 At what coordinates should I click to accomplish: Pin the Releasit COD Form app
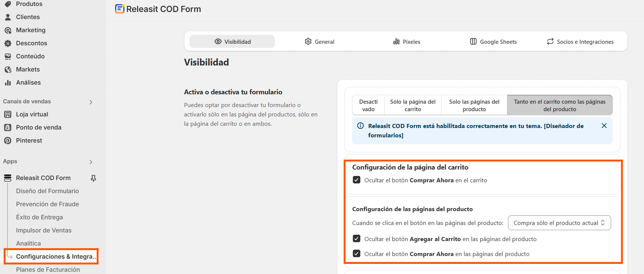coord(93,178)
